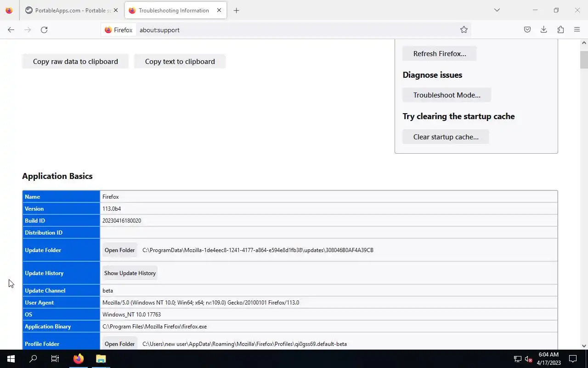Click Show Update History button
588x368 pixels.
[130, 273]
